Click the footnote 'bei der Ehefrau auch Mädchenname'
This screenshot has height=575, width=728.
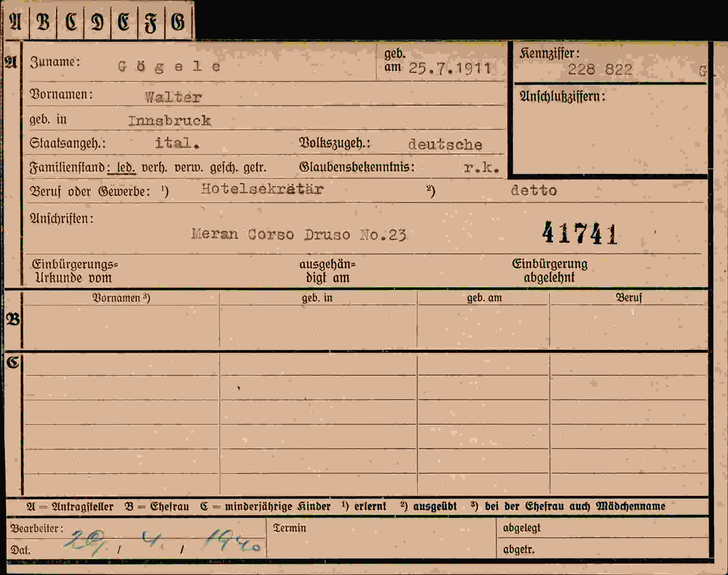tap(575, 506)
